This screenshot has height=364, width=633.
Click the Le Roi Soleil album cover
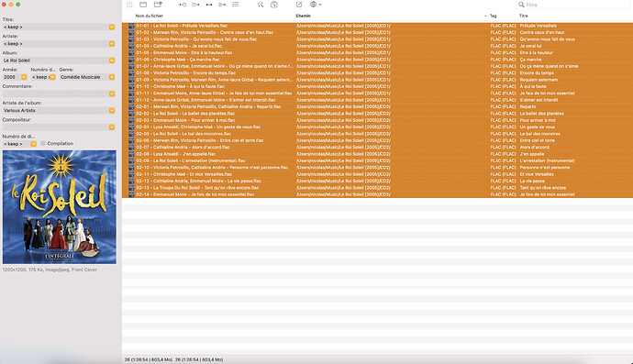tap(60, 207)
